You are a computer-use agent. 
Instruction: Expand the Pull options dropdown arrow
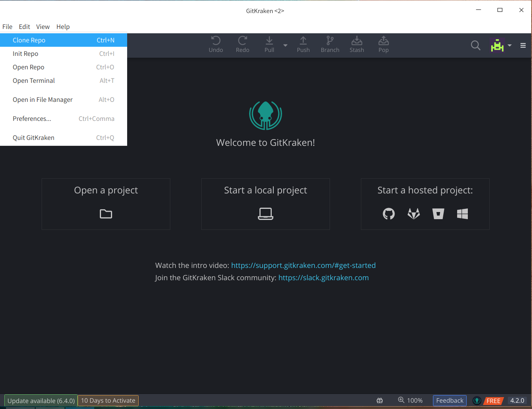point(285,46)
